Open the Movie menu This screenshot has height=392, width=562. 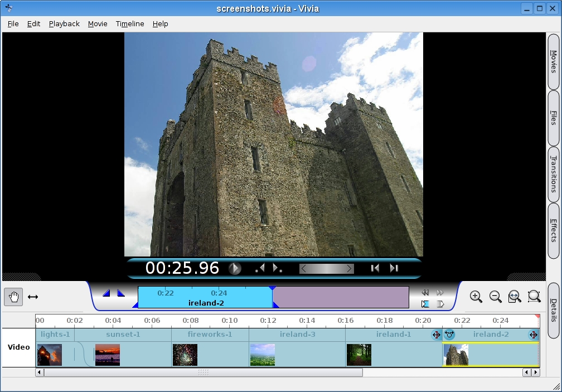click(98, 23)
